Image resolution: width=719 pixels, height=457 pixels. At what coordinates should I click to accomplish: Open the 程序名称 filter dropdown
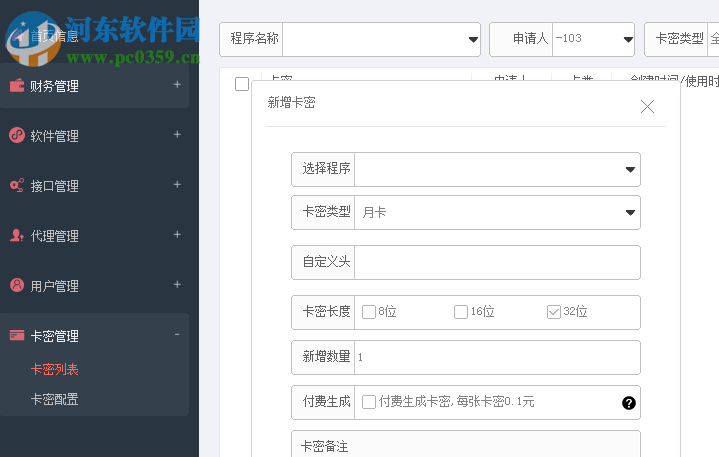[382, 39]
